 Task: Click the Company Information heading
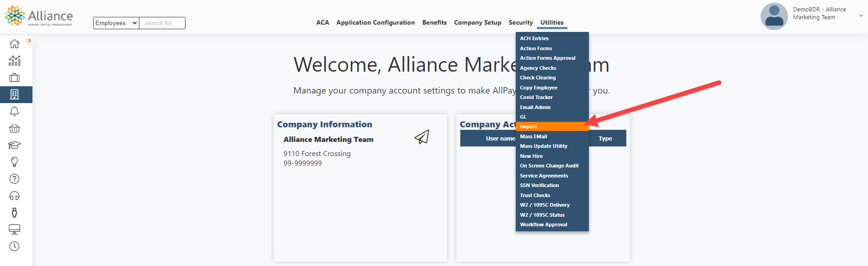click(x=324, y=125)
